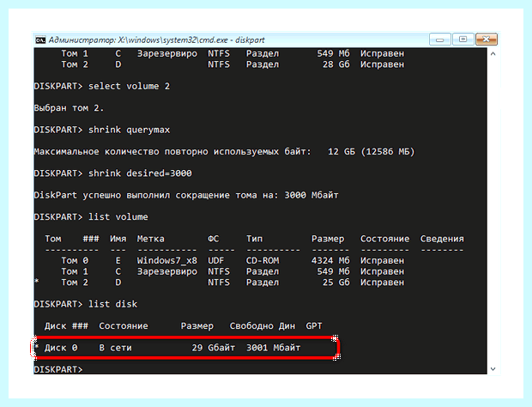
Task: Click the 'Диск 0' row label
Action: click(x=61, y=348)
